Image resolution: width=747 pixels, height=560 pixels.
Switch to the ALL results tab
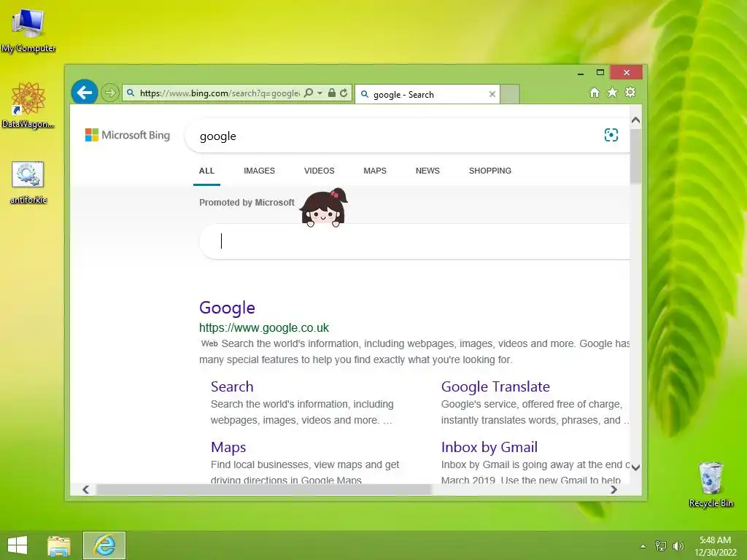coord(206,171)
